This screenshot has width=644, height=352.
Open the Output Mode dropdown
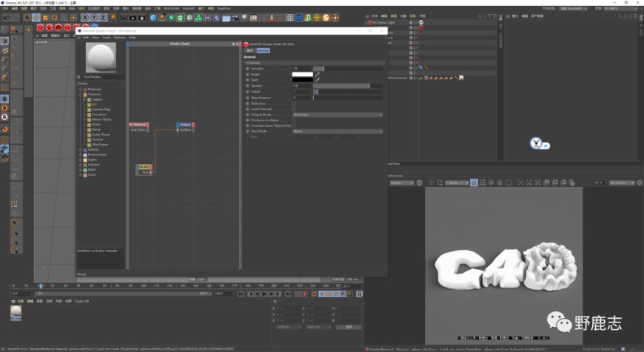[338, 115]
